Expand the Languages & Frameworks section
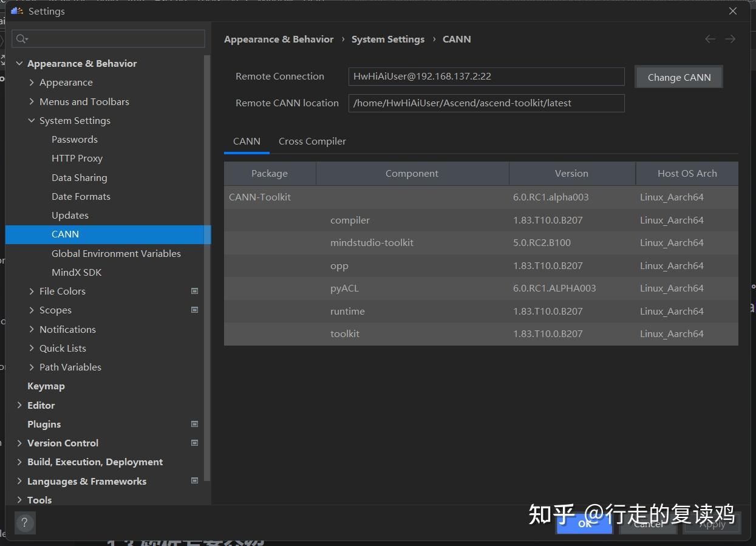Image resolution: width=756 pixels, height=546 pixels. tap(19, 481)
